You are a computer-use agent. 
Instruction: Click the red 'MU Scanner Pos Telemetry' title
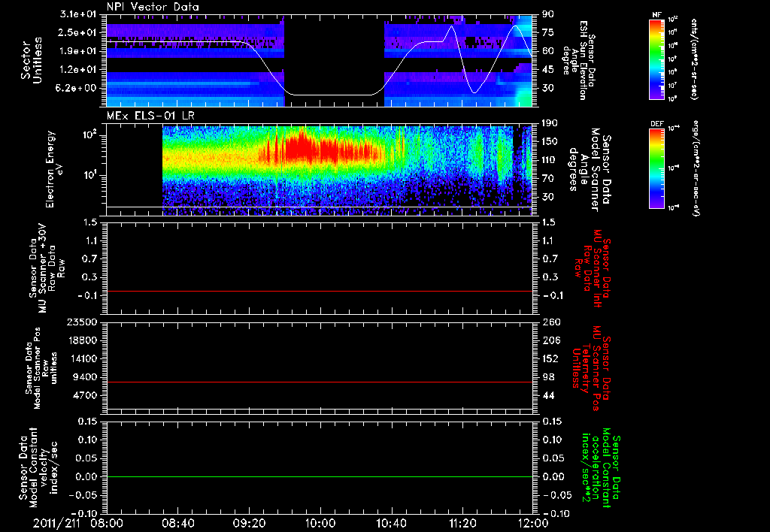click(x=591, y=368)
